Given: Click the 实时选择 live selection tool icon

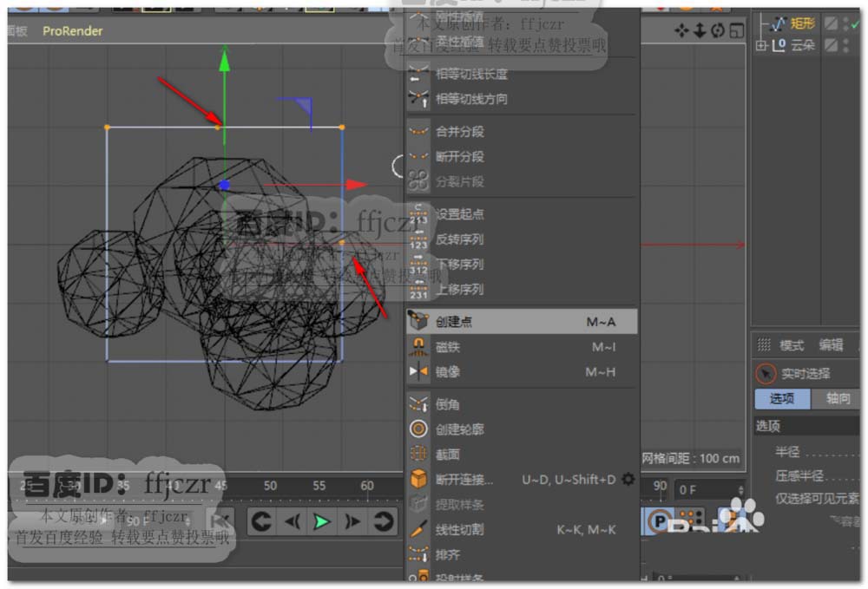Looking at the screenshot, I should [765, 373].
